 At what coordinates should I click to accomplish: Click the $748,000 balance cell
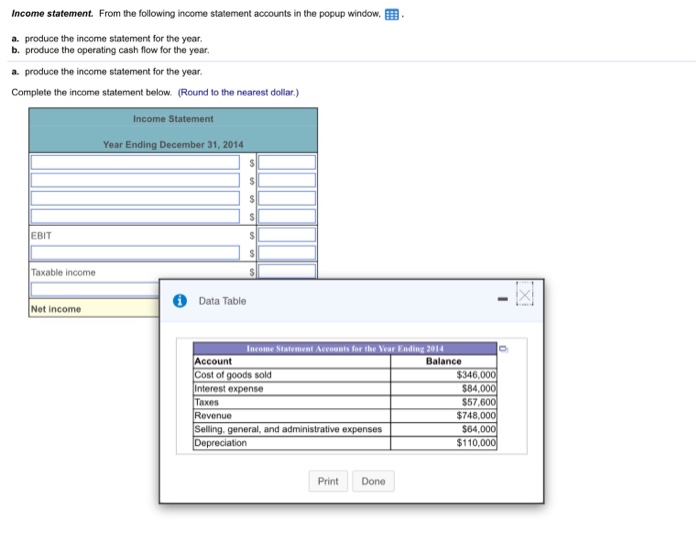tap(444, 416)
